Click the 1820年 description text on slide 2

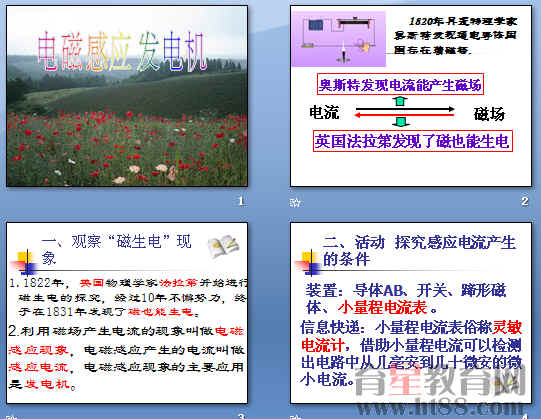click(x=455, y=36)
